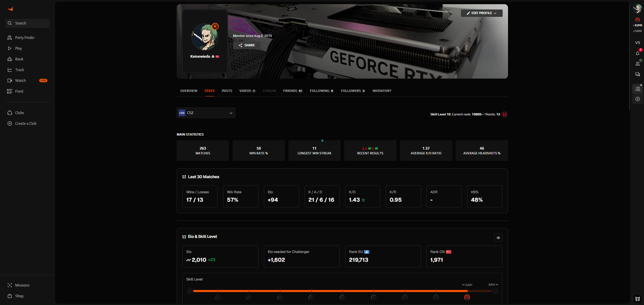Click the FACEIT logo in the sidebar
644x305 pixels.
coord(10,9)
